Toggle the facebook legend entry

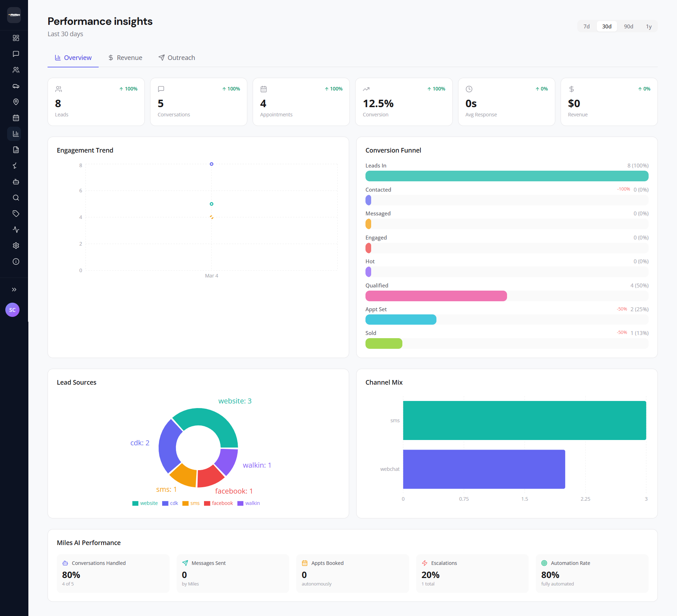[219, 503]
